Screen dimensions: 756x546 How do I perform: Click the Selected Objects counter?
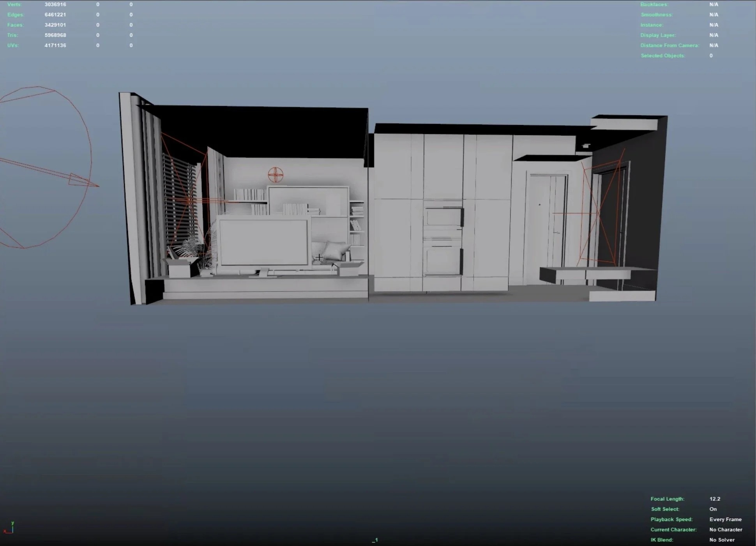pos(712,55)
